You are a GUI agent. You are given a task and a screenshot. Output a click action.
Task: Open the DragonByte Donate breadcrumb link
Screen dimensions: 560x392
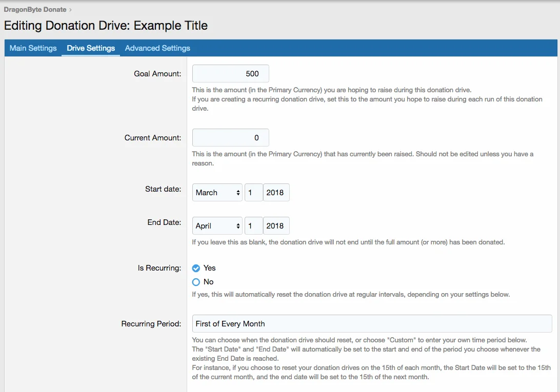click(35, 9)
